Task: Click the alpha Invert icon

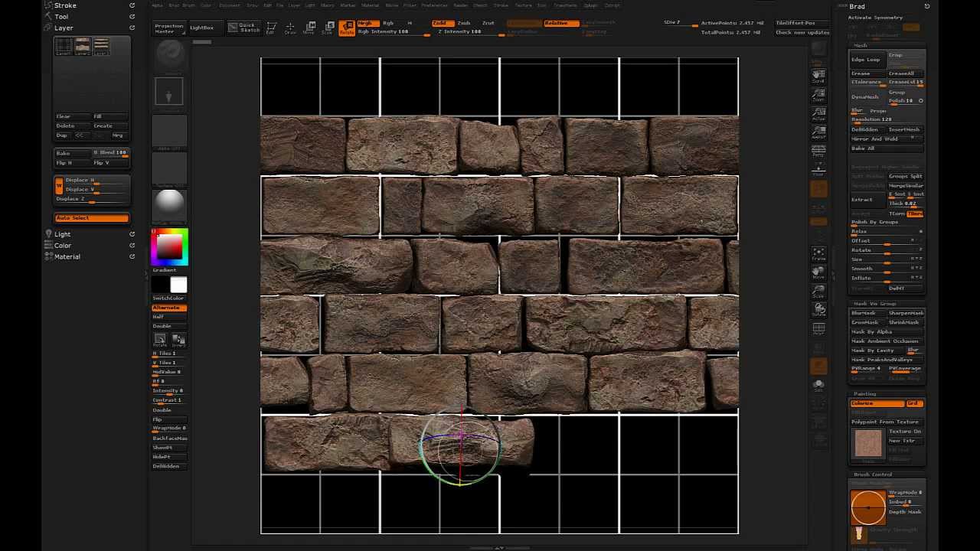Action: (178, 340)
